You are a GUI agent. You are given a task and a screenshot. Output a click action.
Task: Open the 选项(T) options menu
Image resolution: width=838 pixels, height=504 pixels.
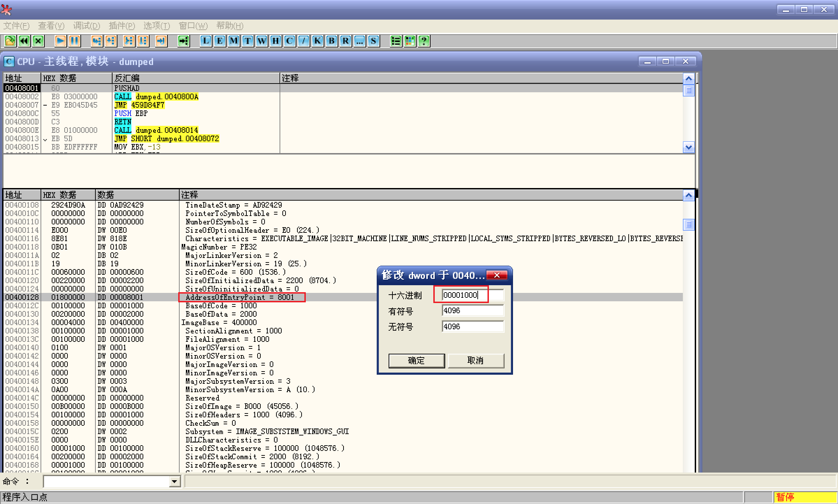pyautogui.click(x=156, y=26)
